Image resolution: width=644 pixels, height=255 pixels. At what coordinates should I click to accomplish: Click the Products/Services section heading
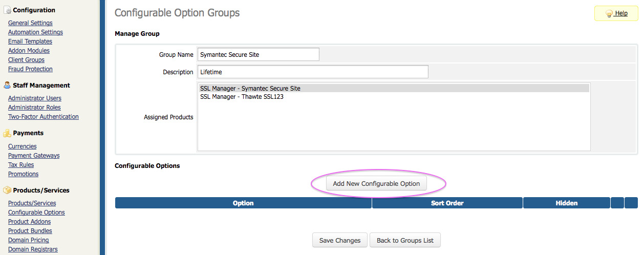pyautogui.click(x=41, y=190)
